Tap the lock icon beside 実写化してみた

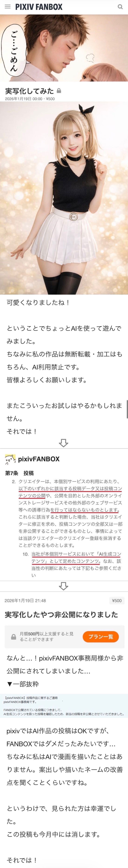59,91
